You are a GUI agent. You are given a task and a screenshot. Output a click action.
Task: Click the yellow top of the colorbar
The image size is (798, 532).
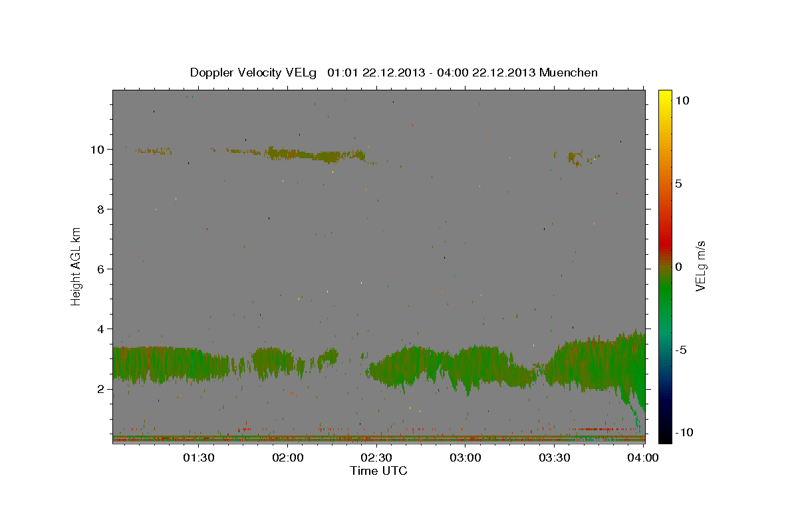coord(665,96)
